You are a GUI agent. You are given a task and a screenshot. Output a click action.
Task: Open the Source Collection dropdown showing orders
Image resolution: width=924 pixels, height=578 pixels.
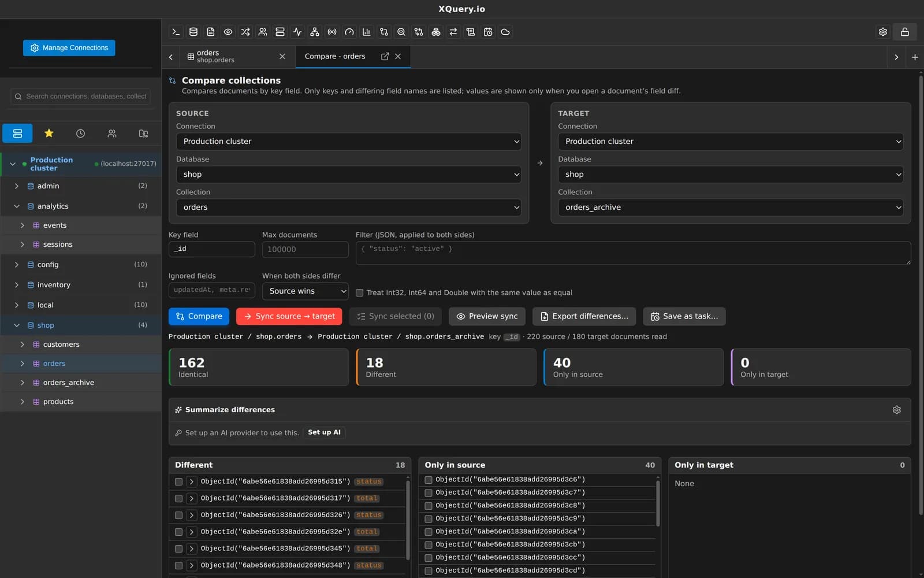click(x=349, y=208)
